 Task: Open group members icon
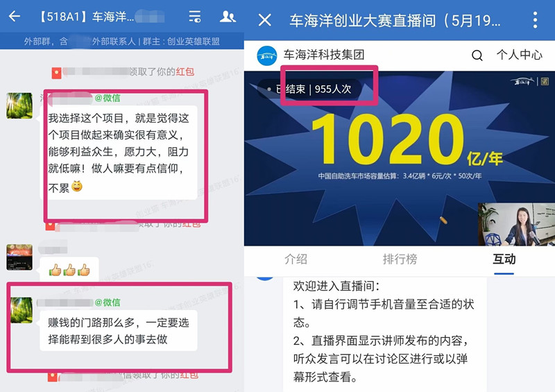(228, 16)
